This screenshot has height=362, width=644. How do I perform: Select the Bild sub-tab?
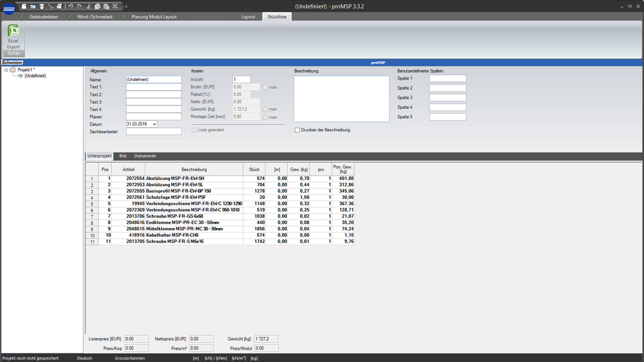coord(123,156)
